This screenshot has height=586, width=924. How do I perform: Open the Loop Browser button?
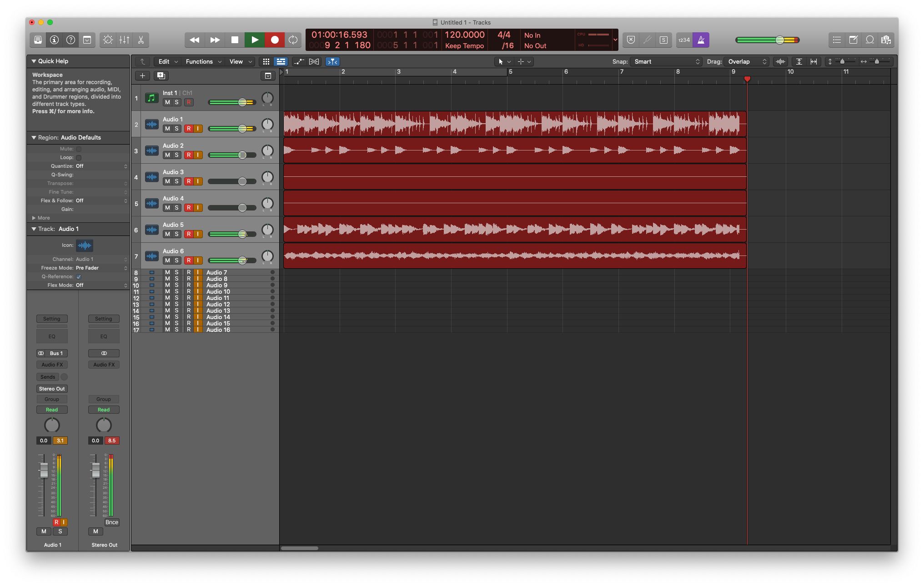tap(869, 40)
